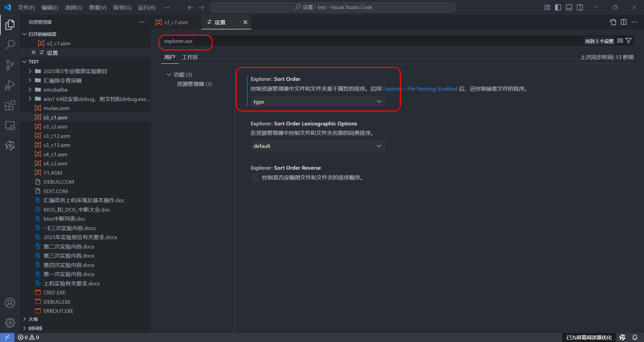The width and height of the screenshot is (644, 342).
Task: Click the Copilot status bar icon
Action: point(622,337)
